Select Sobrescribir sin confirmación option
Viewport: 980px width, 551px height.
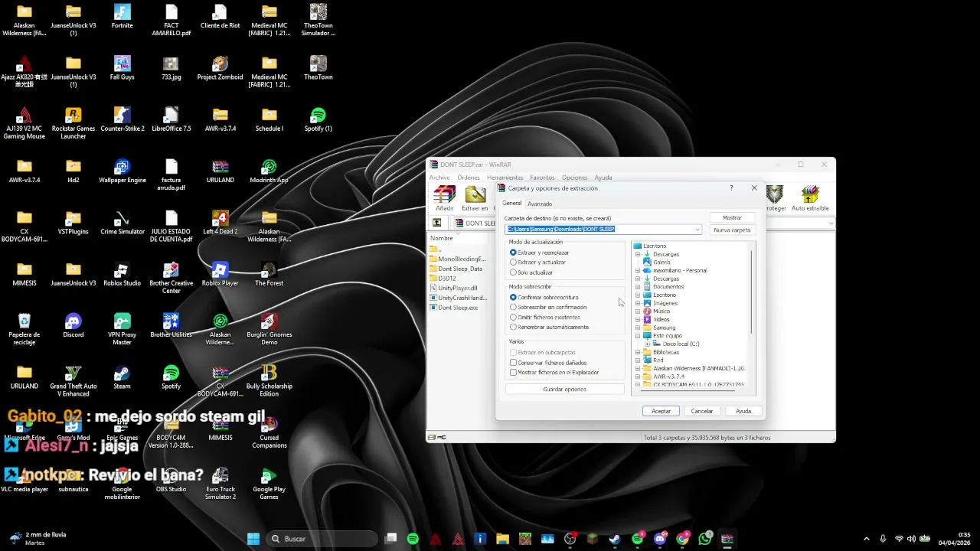point(548,307)
